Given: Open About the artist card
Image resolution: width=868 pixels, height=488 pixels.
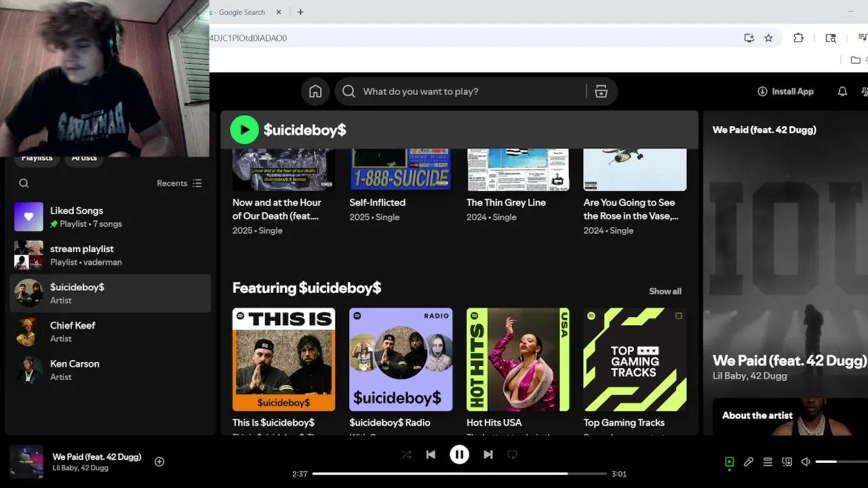Looking at the screenshot, I should 790,416.
